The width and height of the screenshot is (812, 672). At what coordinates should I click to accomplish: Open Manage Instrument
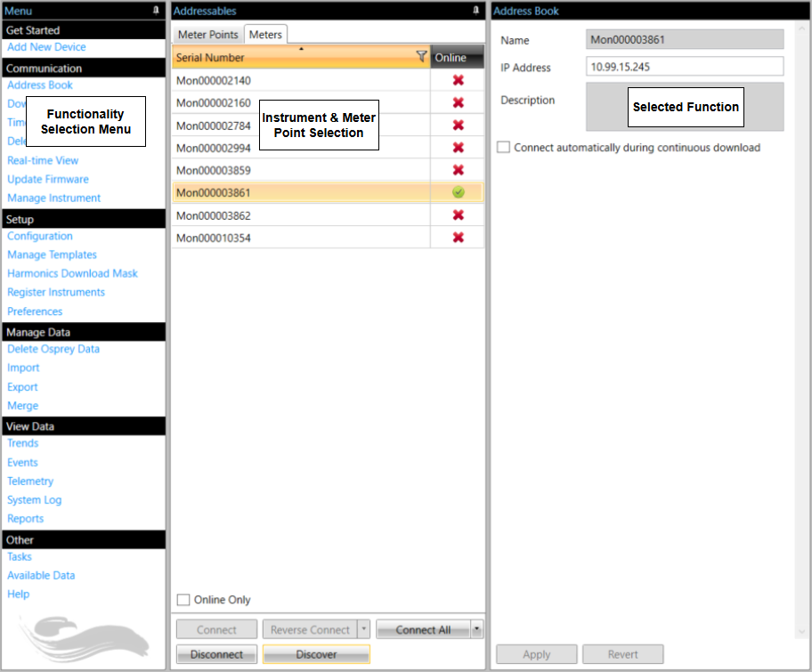click(53, 198)
